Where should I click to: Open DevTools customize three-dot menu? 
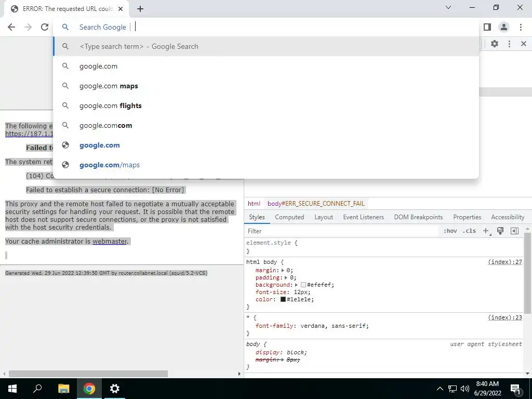[x=509, y=44]
